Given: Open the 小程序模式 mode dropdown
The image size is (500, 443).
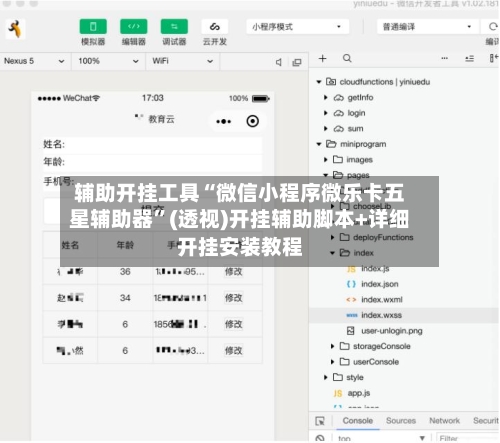Looking at the screenshot, I should tap(297, 27).
